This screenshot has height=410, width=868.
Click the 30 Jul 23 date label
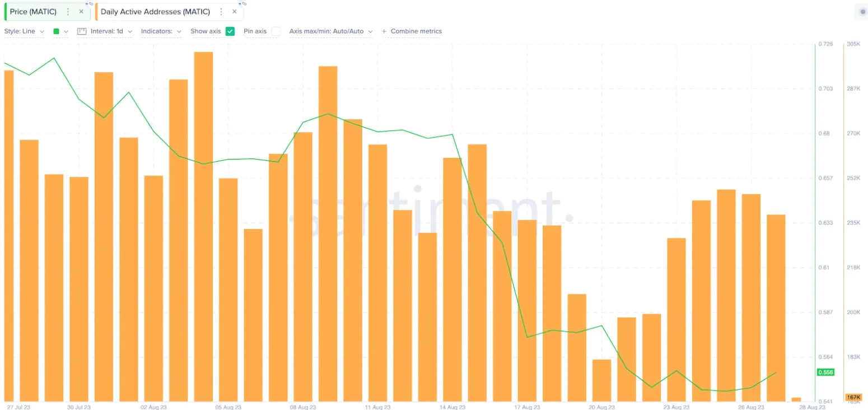[79, 407]
